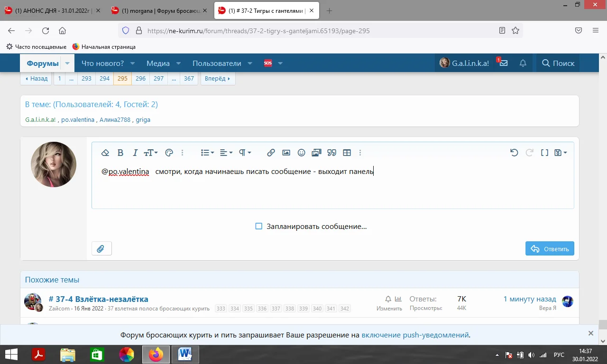Open a new browser tab
The image size is (607, 364).
330,10
